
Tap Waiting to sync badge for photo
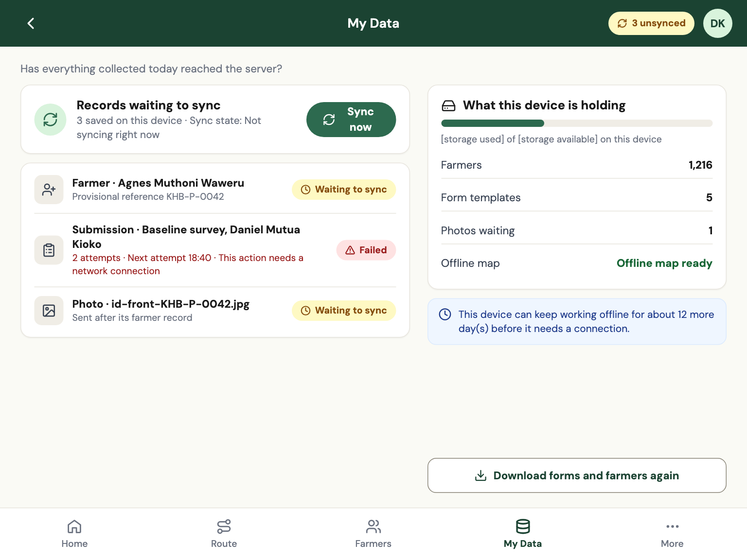click(344, 311)
